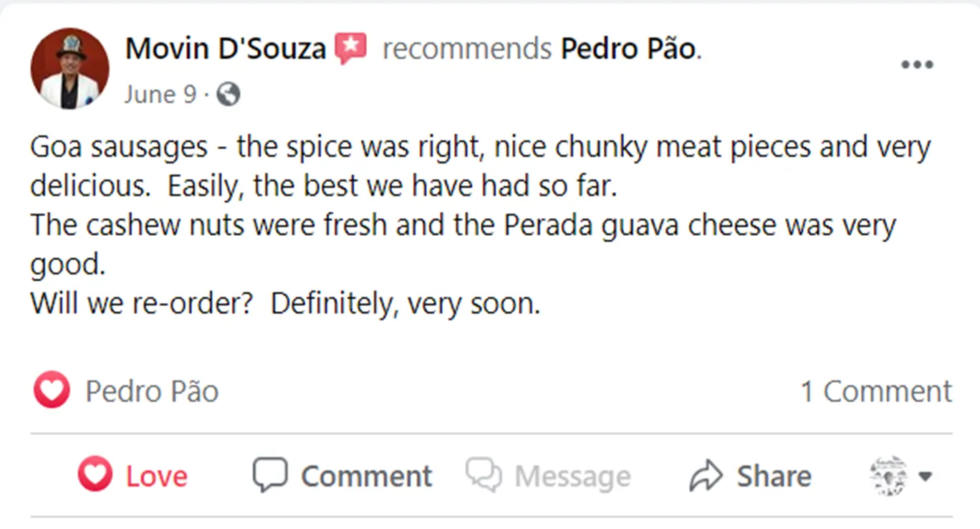Select the Share button label
Viewport: 980px width, 529px height.
click(x=774, y=476)
